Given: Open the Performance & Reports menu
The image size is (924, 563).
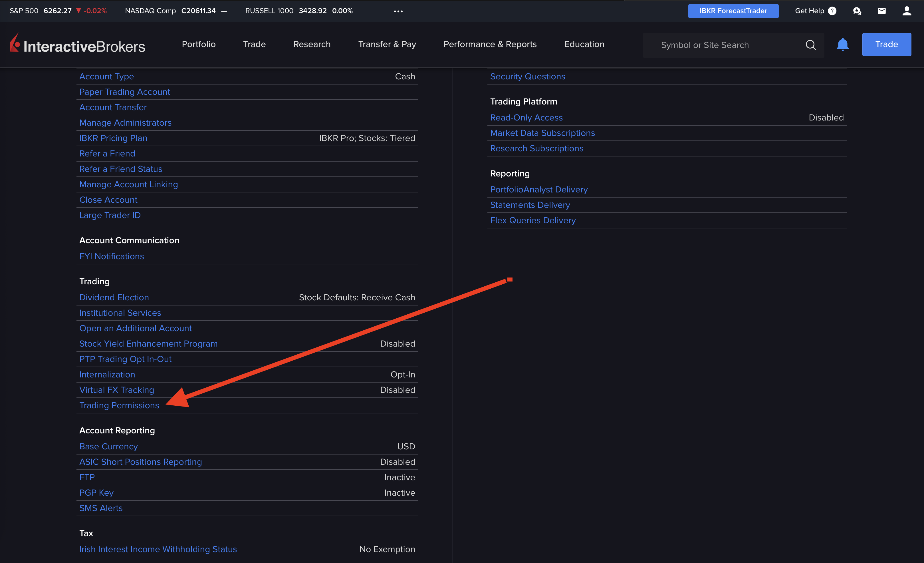Looking at the screenshot, I should click(x=490, y=44).
